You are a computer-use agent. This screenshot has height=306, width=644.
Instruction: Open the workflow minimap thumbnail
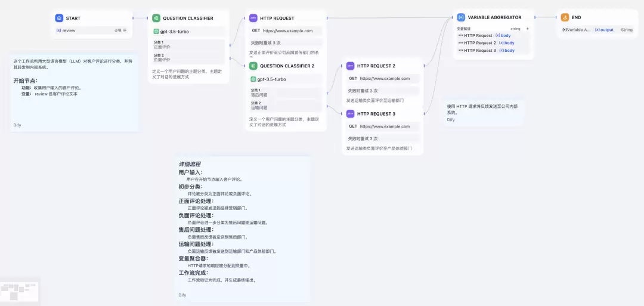[19, 292]
